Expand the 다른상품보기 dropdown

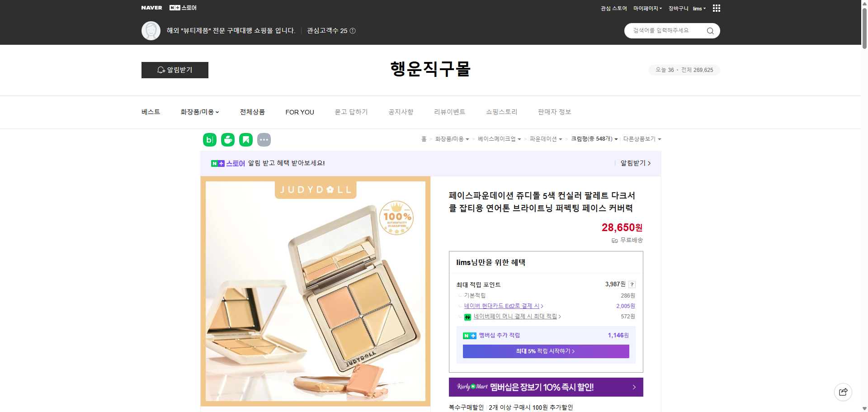click(x=642, y=139)
